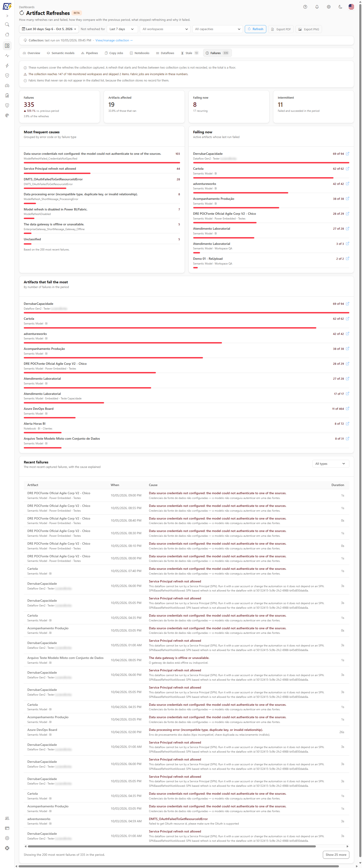Image resolution: width=362 pixels, height=868 pixels.
Task: Open the fingerprint sidebar icon
Action: pos(7,116)
